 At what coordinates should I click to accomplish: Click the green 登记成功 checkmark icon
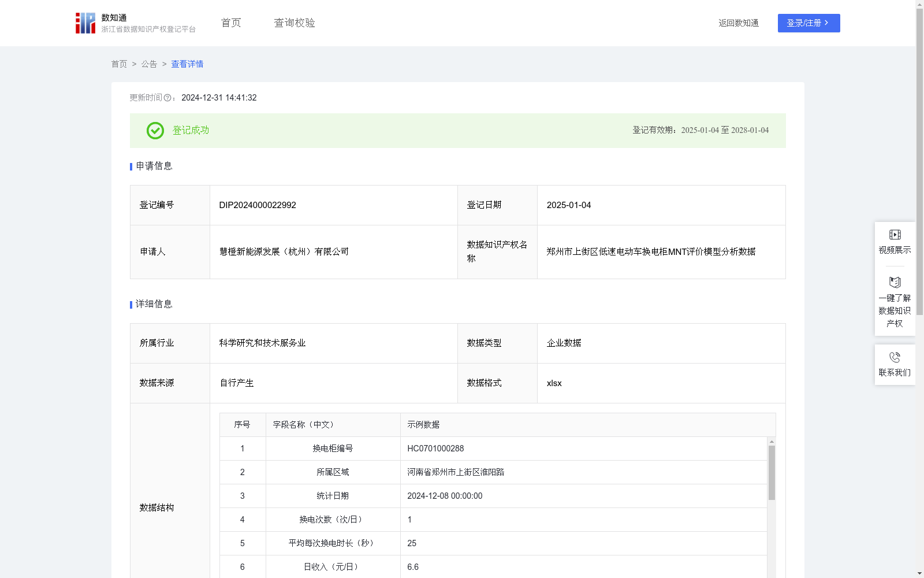(x=155, y=131)
